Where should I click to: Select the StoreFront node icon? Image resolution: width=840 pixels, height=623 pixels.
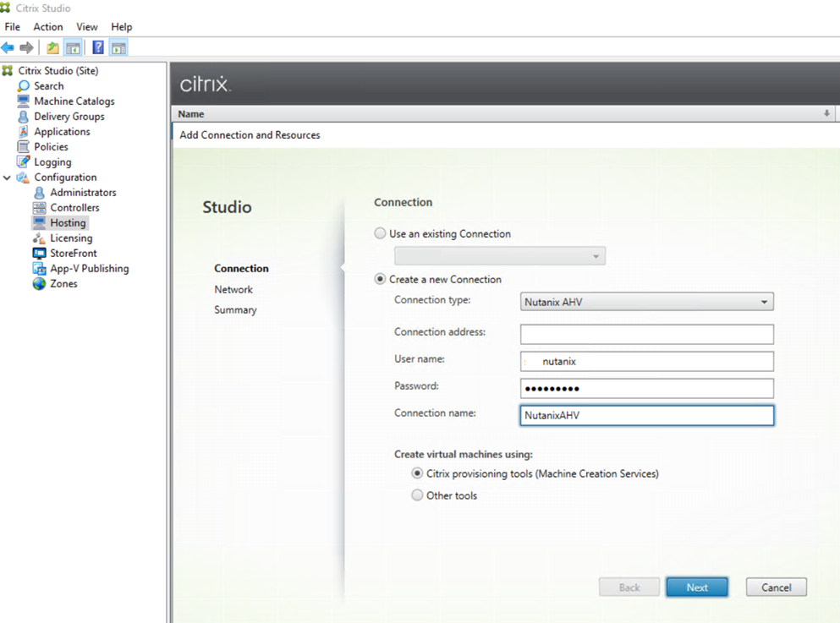click(x=39, y=254)
